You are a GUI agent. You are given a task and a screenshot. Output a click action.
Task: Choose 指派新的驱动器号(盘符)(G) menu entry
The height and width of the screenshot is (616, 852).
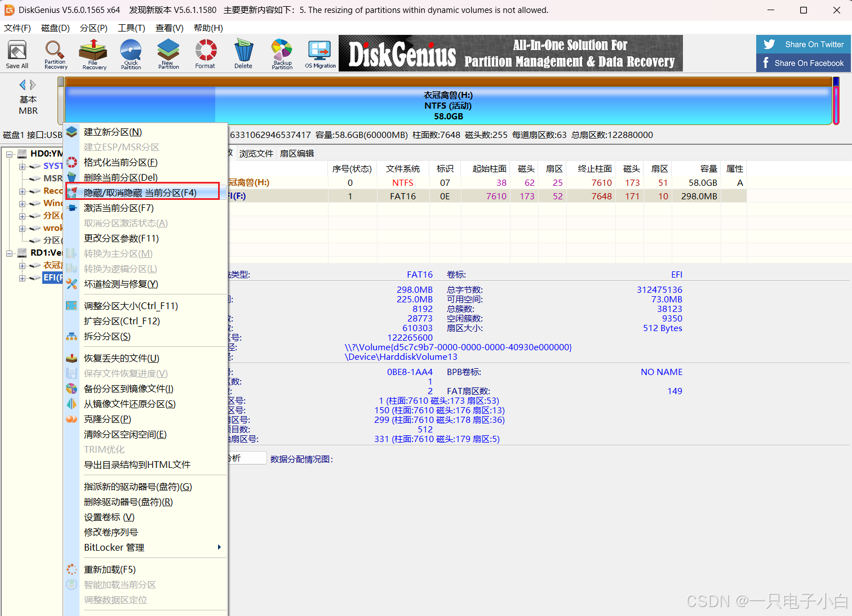[145, 486]
